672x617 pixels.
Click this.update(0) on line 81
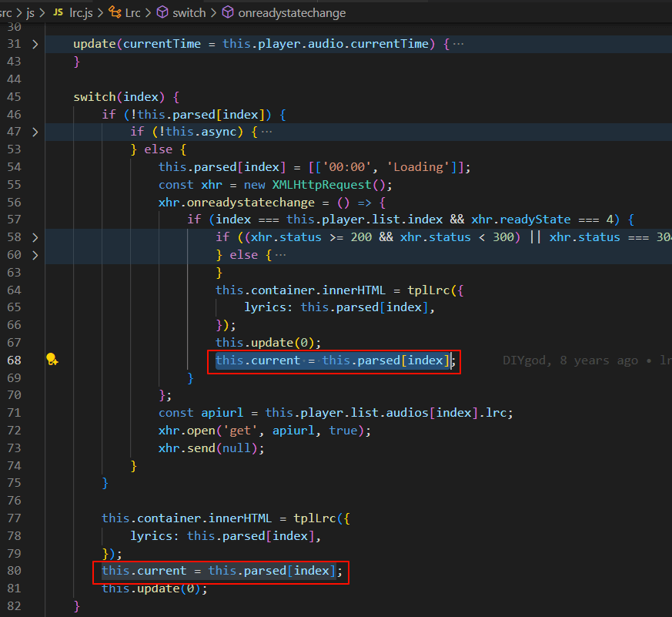pos(154,588)
